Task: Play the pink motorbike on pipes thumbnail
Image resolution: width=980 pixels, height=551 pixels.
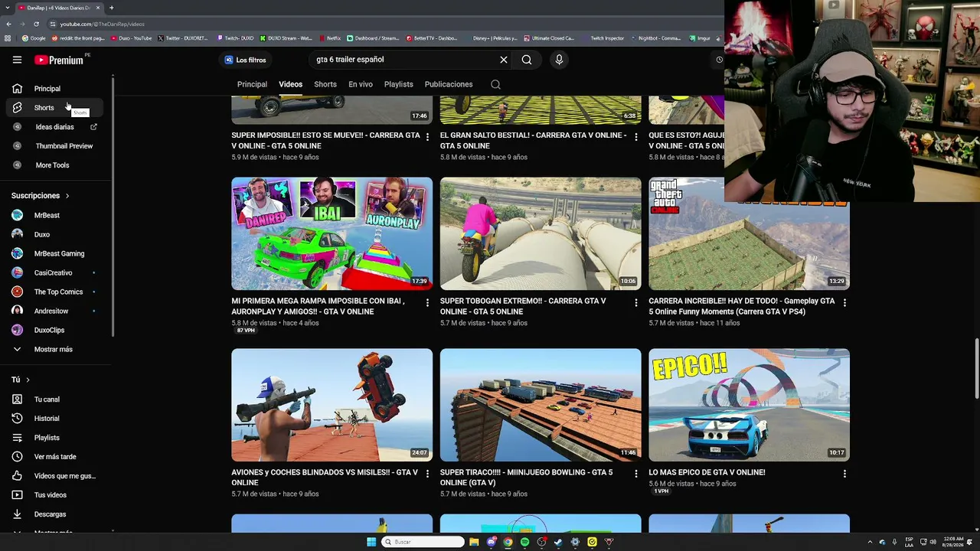Action: click(541, 233)
